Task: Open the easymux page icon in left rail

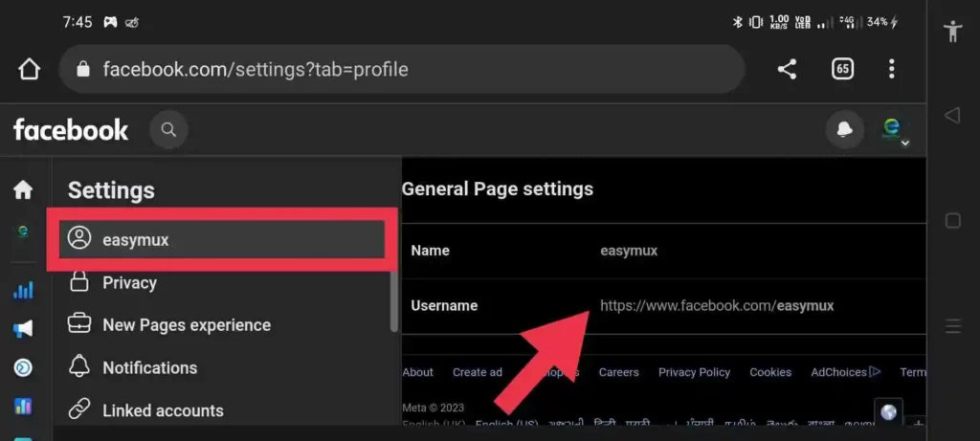Action: 23,232
